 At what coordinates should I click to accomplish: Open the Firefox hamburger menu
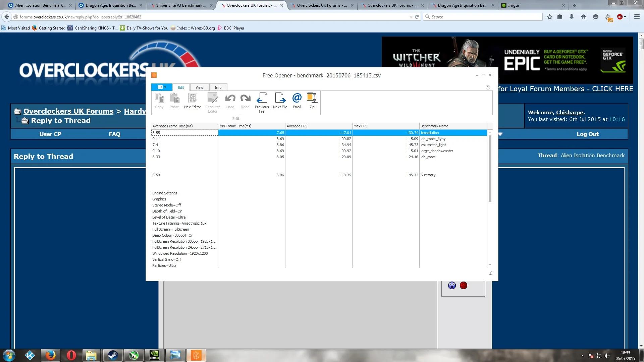click(637, 17)
